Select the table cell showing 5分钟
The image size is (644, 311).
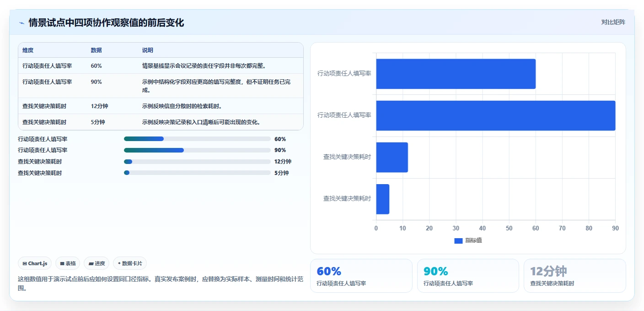(98, 122)
